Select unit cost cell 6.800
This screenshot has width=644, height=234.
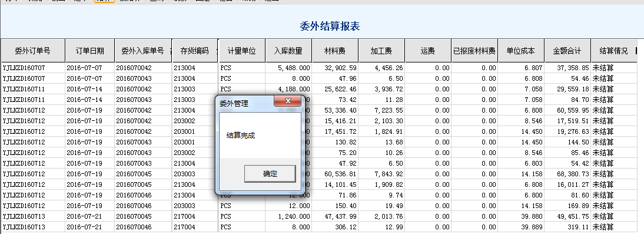521,195
